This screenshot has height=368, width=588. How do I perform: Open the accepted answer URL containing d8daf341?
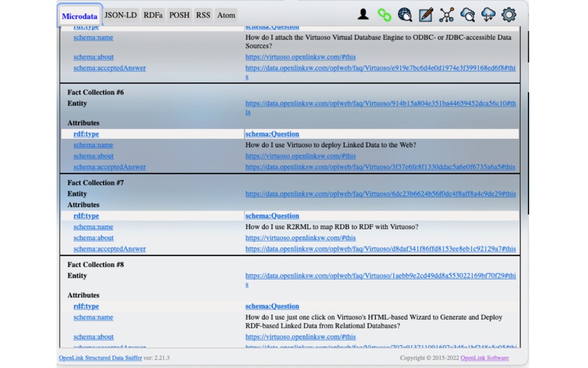pos(381,248)
